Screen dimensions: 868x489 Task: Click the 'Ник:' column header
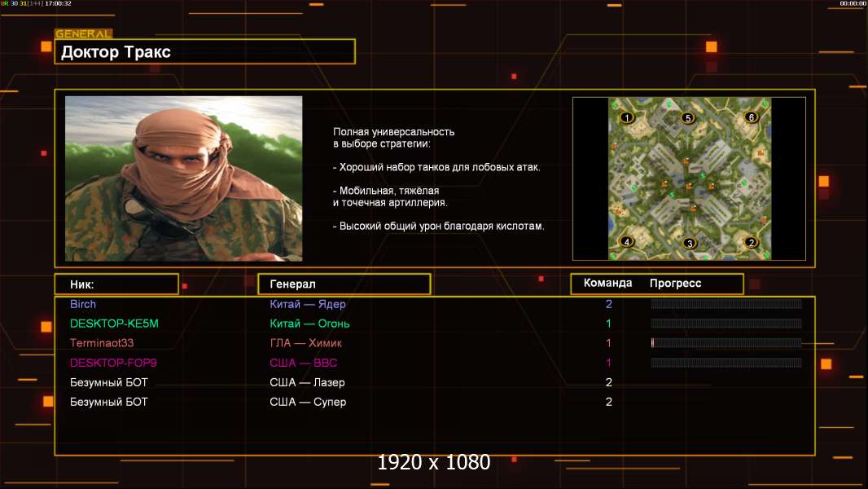(x=116, y=284)
